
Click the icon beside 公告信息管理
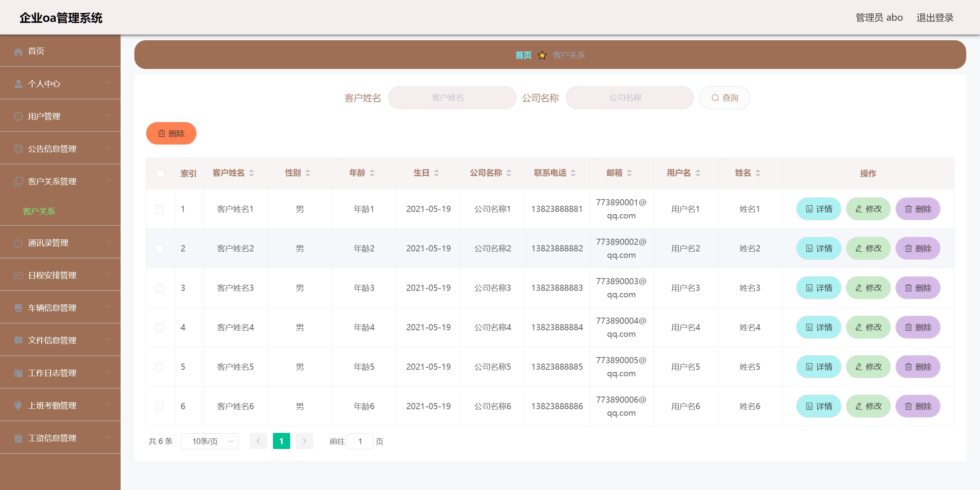point(18,149)
